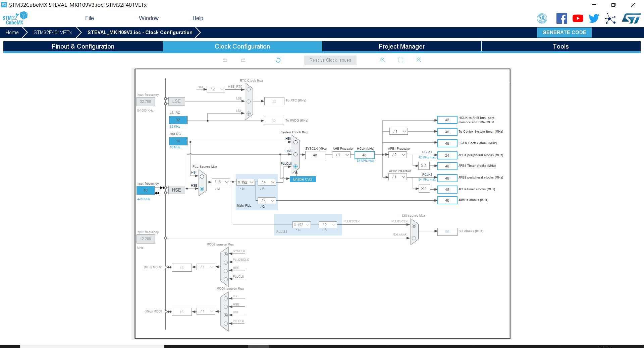Click the Enable CSS button
Viewport: 644px width, 348px height.
point(303,179)
